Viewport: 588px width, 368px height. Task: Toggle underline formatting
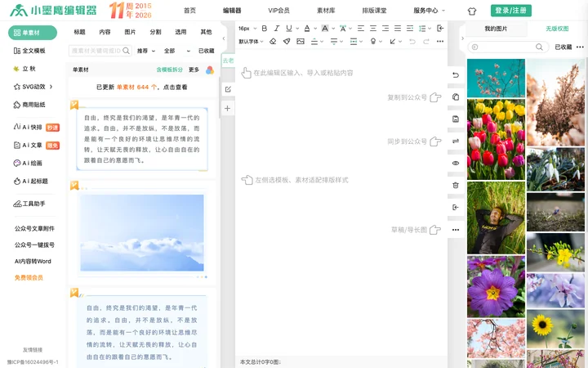[289, 28]
